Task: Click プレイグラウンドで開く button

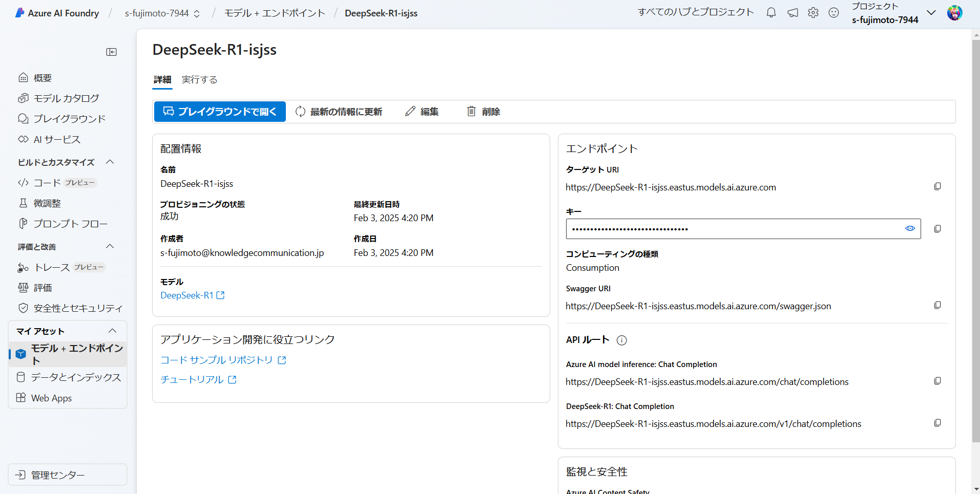Action: click(220, 112)
